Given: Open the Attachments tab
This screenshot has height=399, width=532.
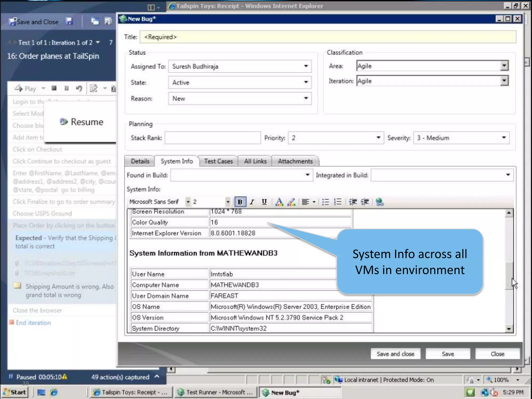Looking at the screenshot, I should [x=295, y=161].
